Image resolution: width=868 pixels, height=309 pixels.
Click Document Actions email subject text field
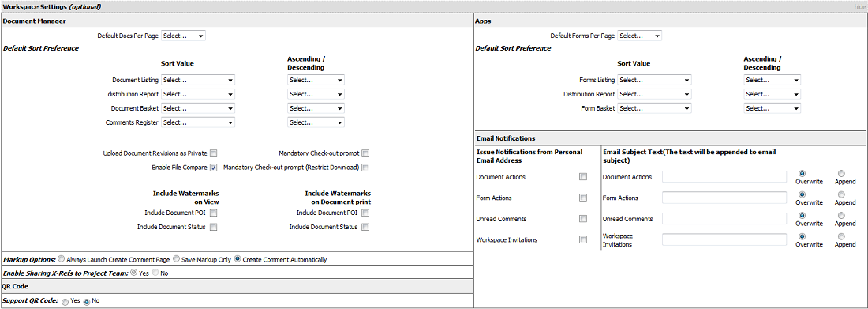coord(724,177)
